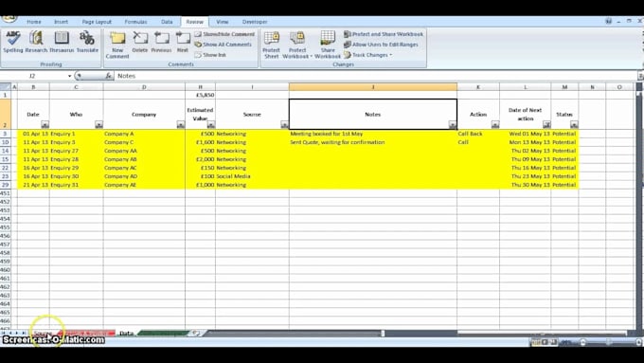
Task: Open the Formulas ribbon tab
Action: 135,22
